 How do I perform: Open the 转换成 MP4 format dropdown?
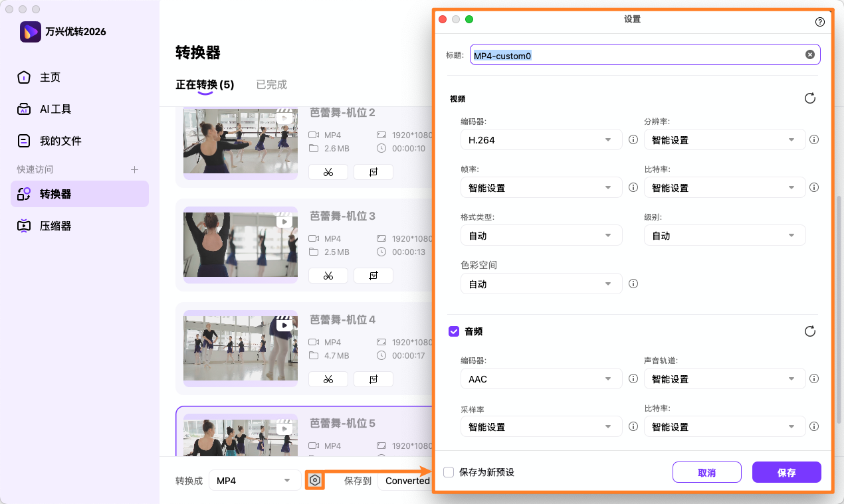click(255, 480)
